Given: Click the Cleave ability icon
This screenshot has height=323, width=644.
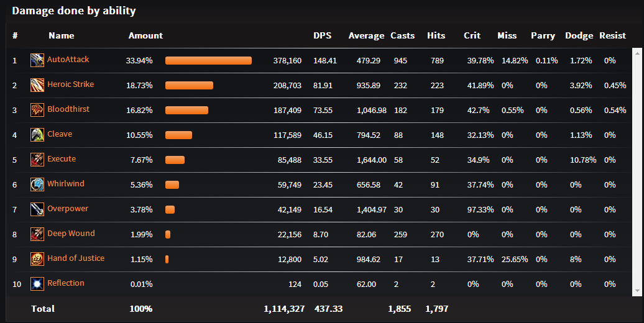Looking at the screenshot, I should click(x=37, y=135).
